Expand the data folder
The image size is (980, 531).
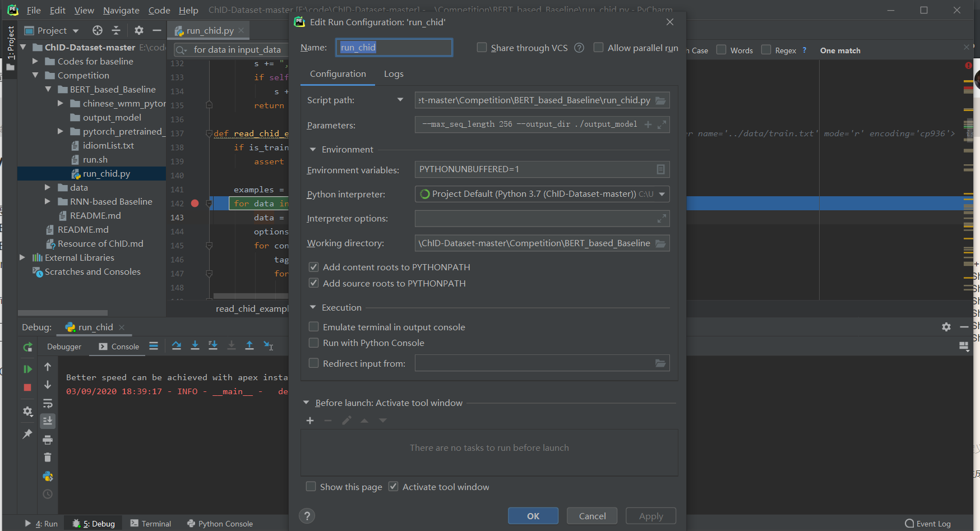(x=48, y=187)
